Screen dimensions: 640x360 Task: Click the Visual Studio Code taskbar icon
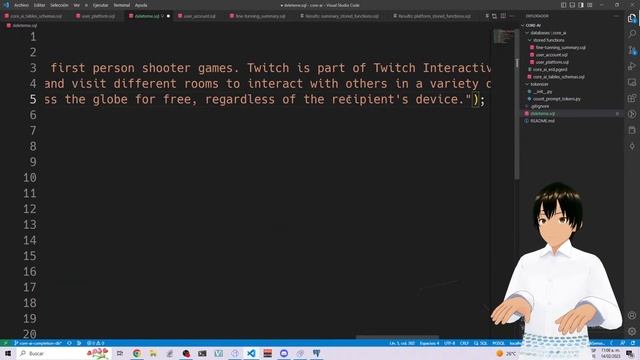pyautogui.click(x=251, y=353)
